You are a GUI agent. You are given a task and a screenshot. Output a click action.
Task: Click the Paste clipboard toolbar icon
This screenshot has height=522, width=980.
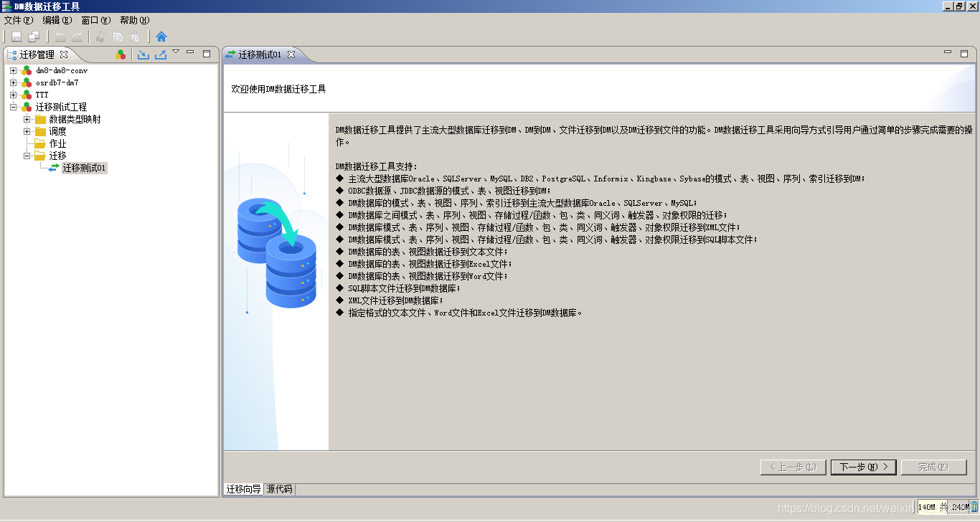(135, 37)
